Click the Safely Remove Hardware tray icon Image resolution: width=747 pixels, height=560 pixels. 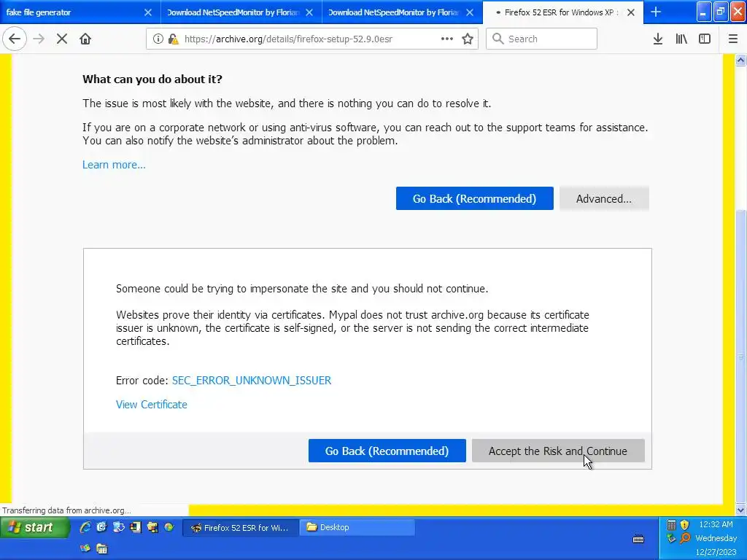[671, 539]
